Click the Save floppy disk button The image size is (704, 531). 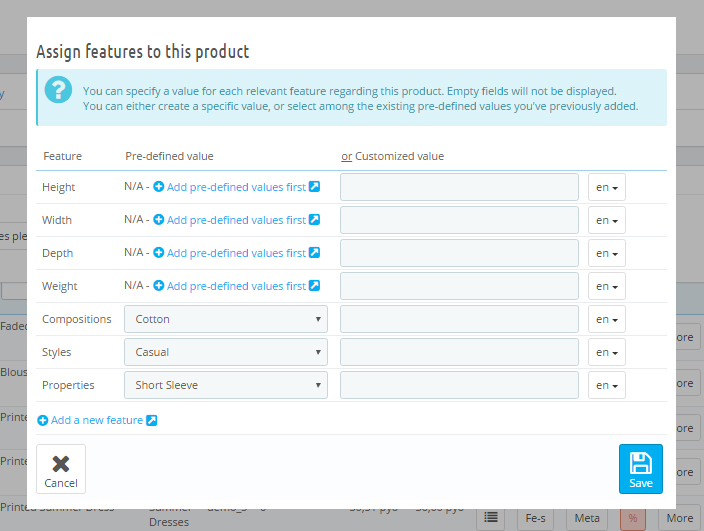[640, 469]
